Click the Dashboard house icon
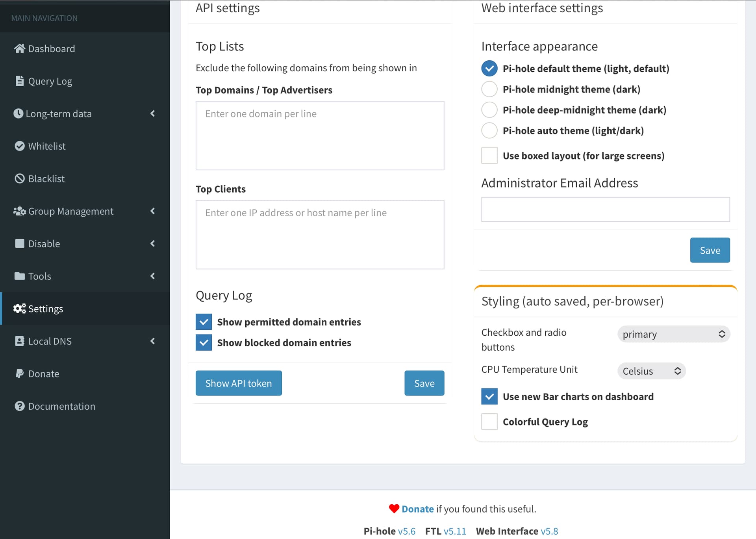756x539 pixels. point(19,48)
